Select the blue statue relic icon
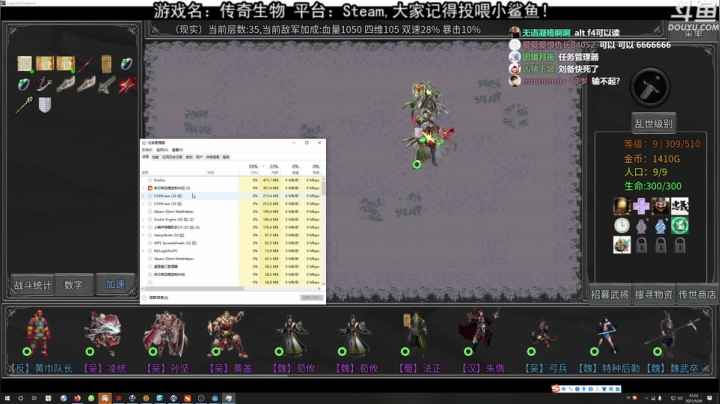720x404 pixels. pos(660,225)
